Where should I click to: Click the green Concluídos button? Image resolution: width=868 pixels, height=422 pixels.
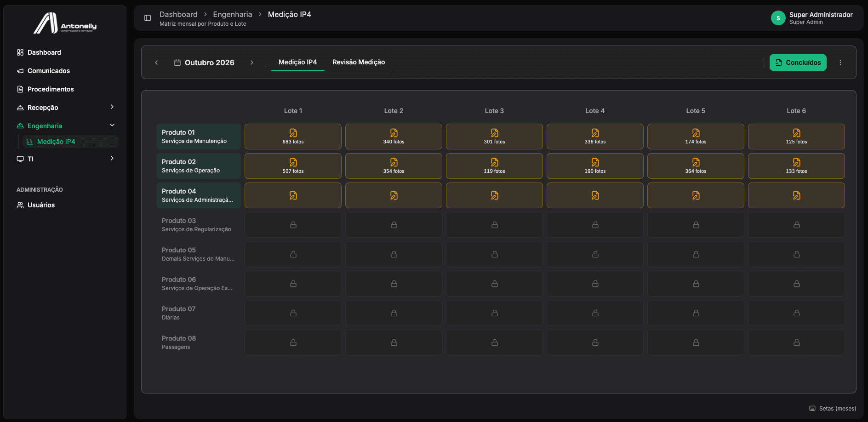pos(798,63)
